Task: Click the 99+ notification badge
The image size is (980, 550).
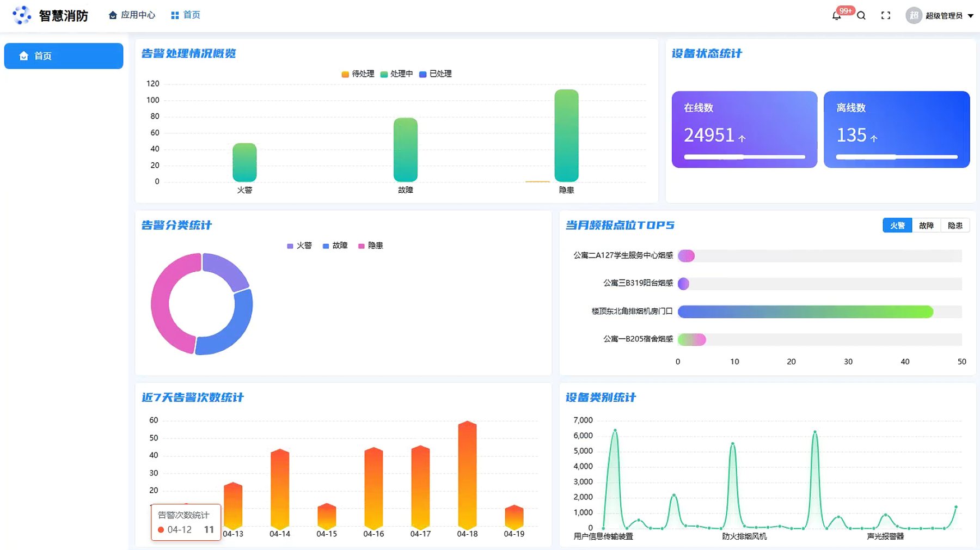Action: click(846, 10)
